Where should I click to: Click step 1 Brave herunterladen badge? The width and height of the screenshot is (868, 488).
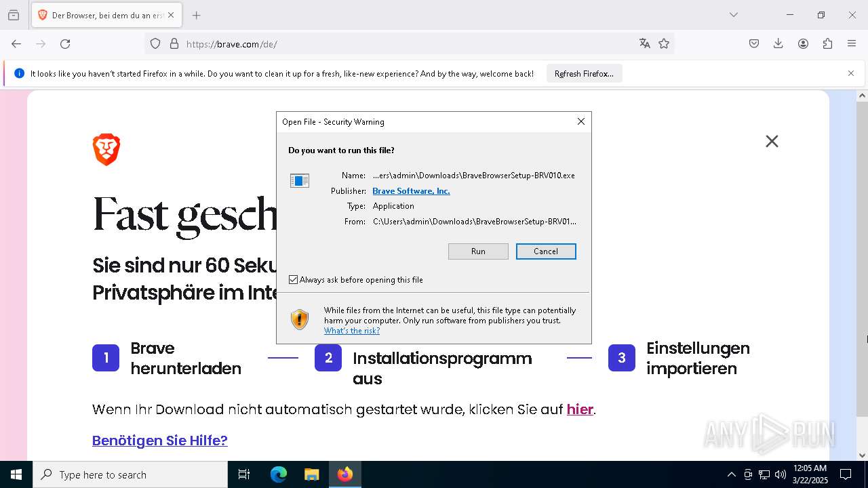pyautogui.click(x=106, y=358)
